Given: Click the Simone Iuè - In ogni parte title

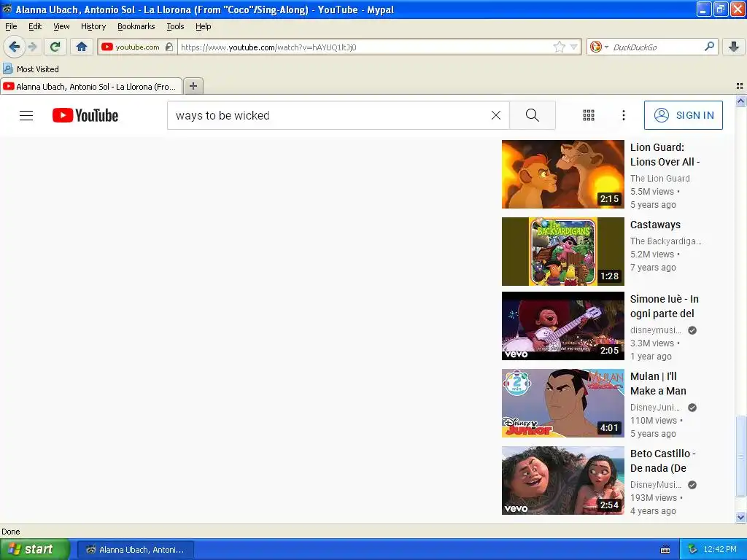Looking at the screenshot, I should pos(664,306).
